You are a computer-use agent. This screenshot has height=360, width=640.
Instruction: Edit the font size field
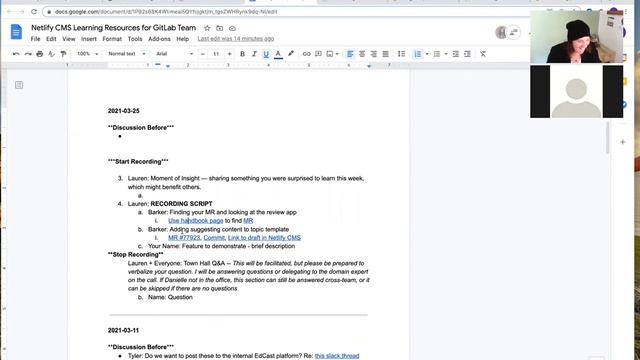pyautogui.click(x=216, y=54)
